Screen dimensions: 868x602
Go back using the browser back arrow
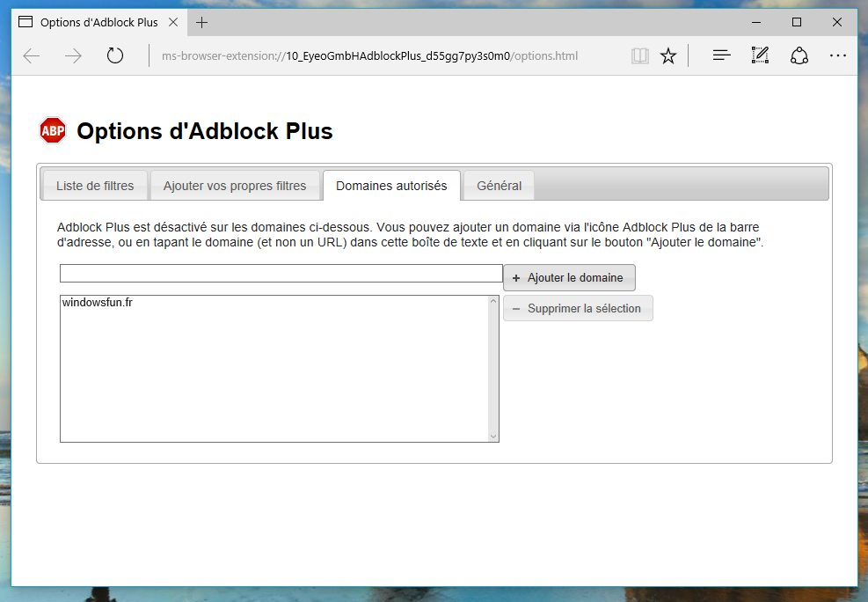click(x=32, y=56)
